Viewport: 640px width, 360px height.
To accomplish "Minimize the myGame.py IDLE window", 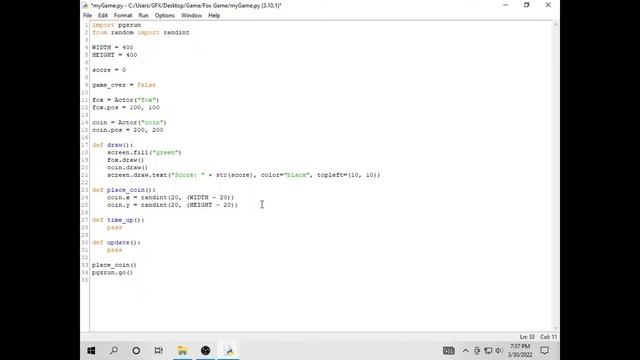I will tap(505, 5).
